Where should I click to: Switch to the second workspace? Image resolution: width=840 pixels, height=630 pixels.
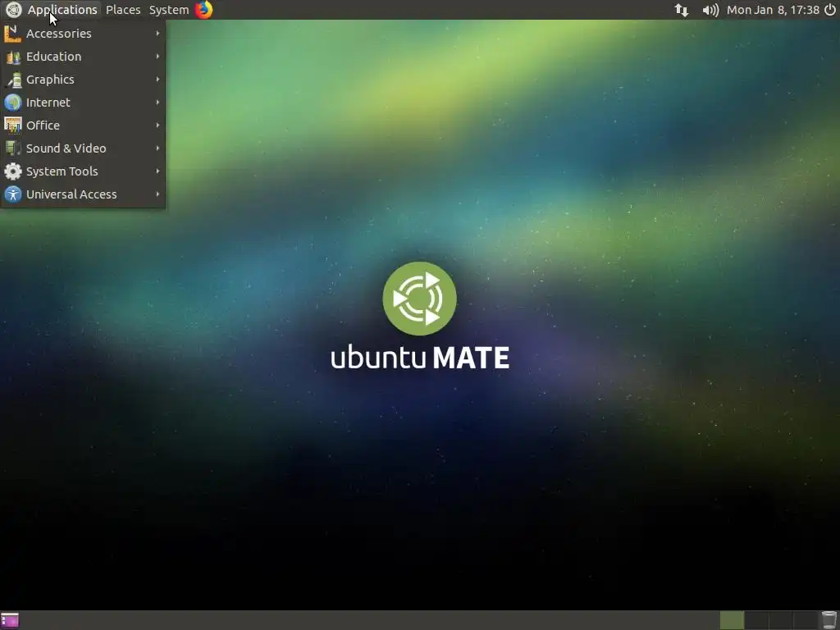(756, 620)
